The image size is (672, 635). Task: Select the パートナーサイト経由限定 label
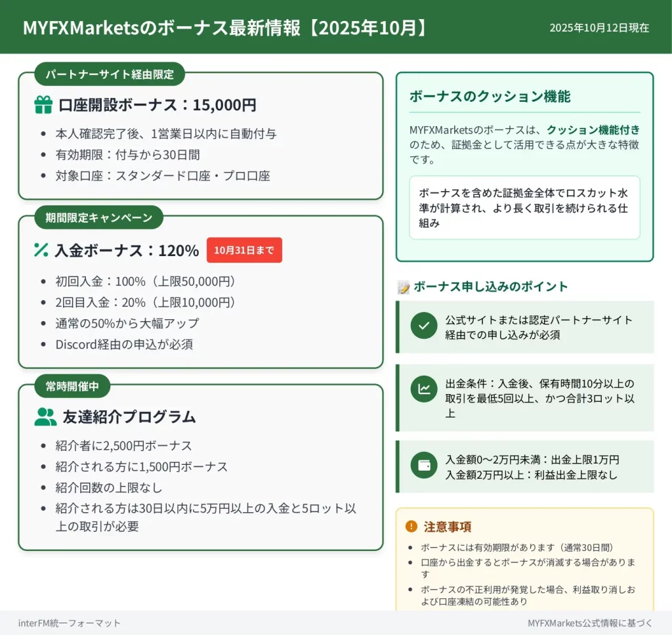[110, 74]
